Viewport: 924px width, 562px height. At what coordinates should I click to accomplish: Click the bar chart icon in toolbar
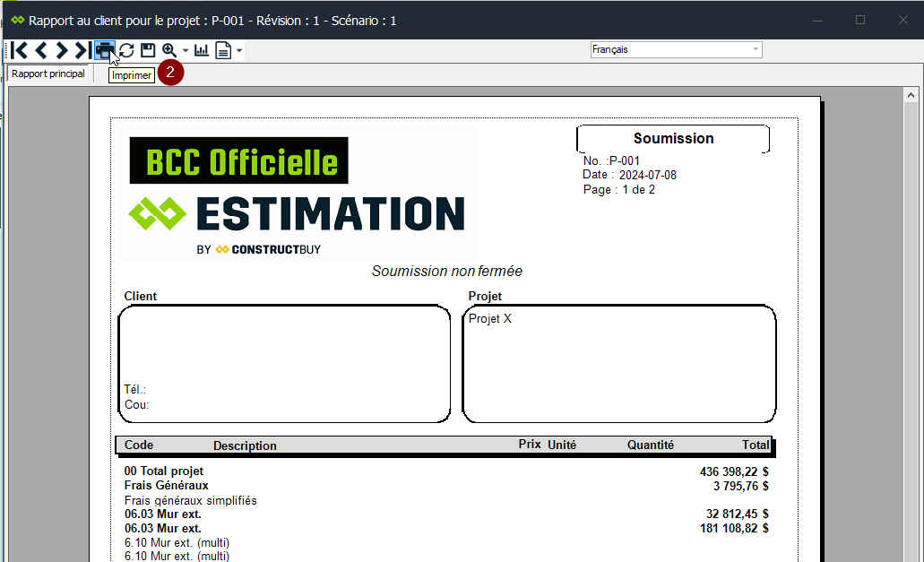point(202,50)
